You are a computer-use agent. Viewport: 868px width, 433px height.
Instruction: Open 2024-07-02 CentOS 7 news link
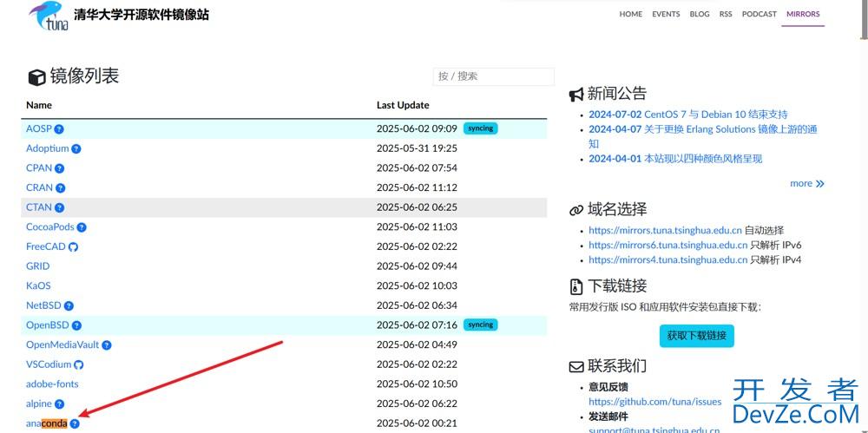pos(687,115)
